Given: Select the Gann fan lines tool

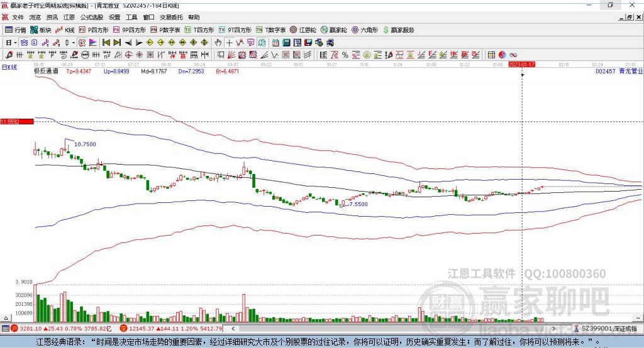Looking at the screenshot, I should pos(232,55).
